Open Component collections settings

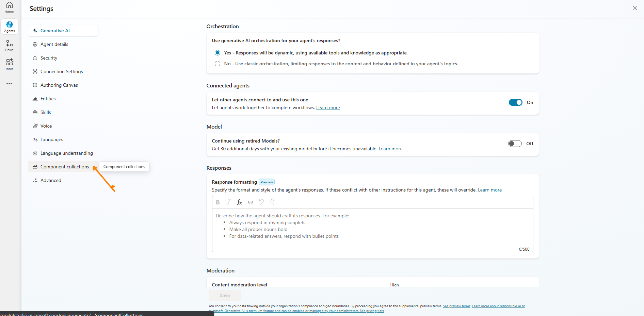[63, 167]
